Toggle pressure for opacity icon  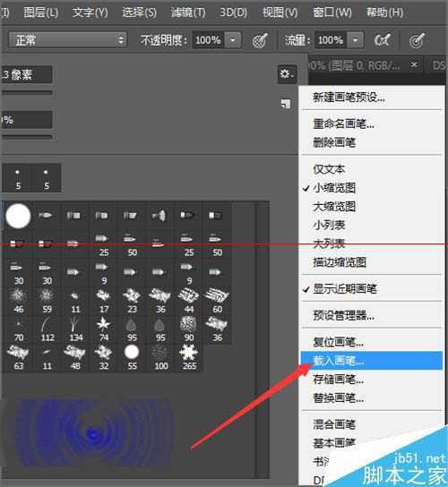click(260, 40)
